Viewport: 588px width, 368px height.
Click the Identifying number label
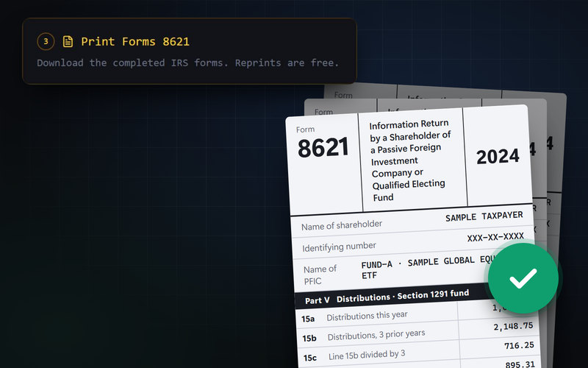pos(339,247)
